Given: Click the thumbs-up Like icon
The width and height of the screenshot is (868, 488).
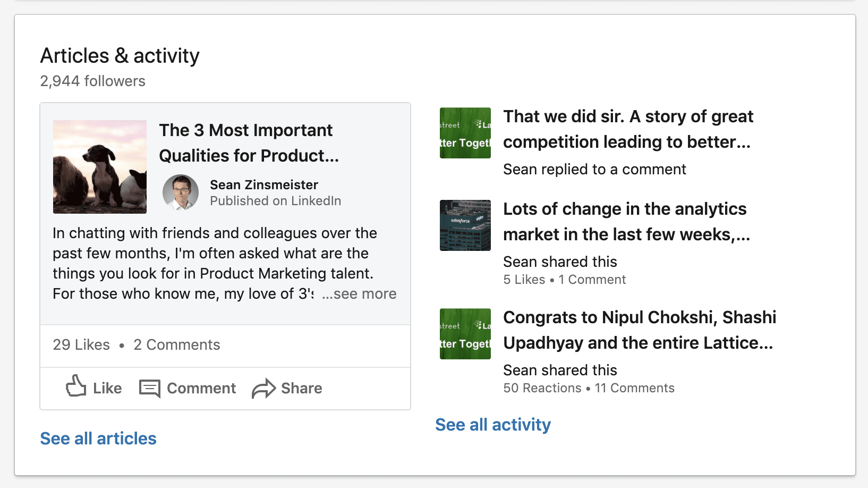Looking at the screenshot, I should 76,386.
